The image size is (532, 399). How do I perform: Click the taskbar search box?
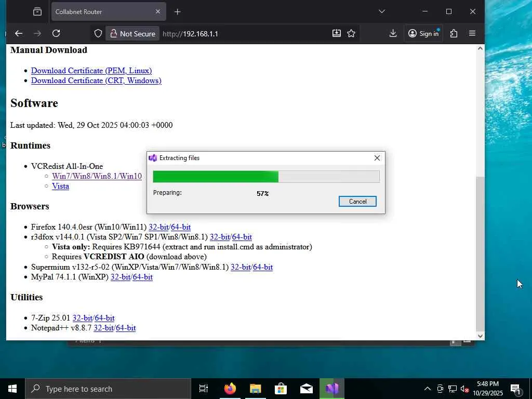pyautogui.click(x=108, y=389)
